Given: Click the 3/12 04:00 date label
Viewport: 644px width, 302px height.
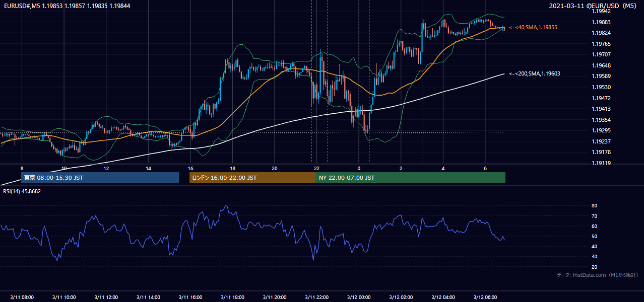Looking at the screenshot, I should tap(443, 297).
